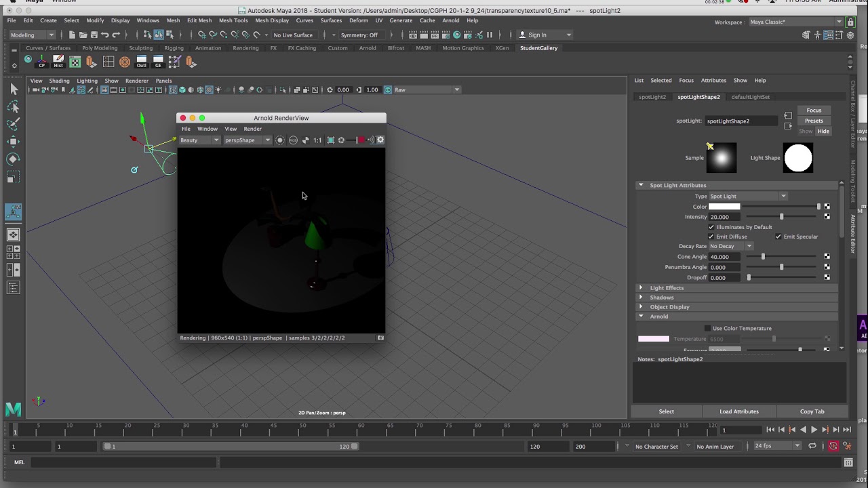Open the viewport Lighting menu

(x=87, y=81)
